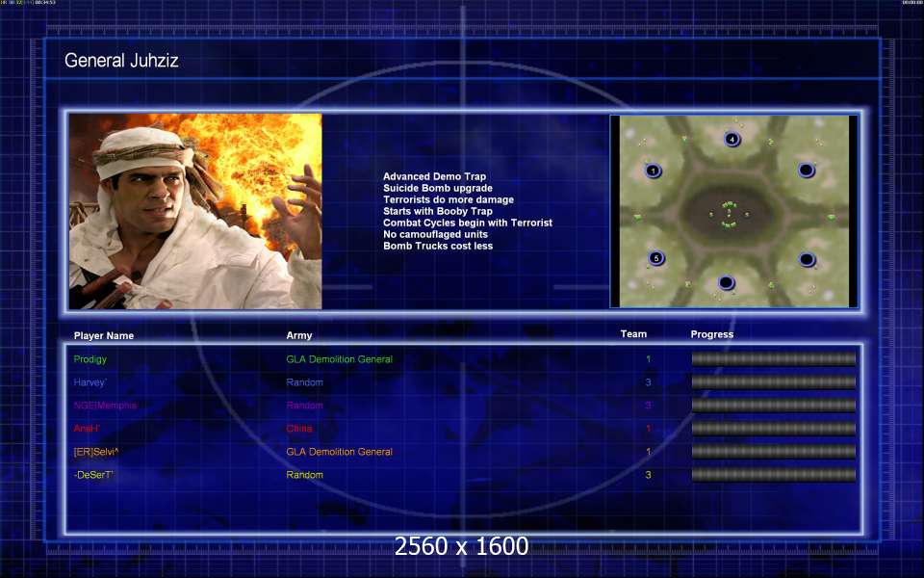This screenshot has width=924, height=578.
Task: Select player name "Prodigy"
Action: click(x=90, y=359)
